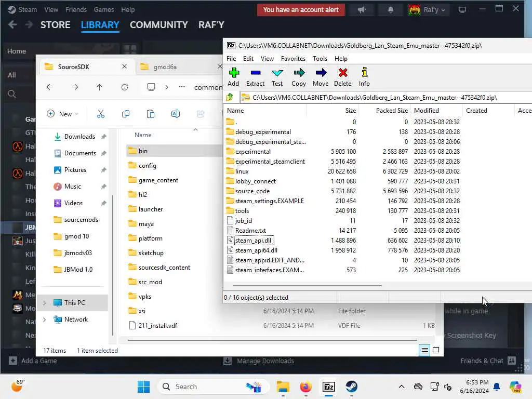Click Add a Game in Steam

click(x=33, y=361)
